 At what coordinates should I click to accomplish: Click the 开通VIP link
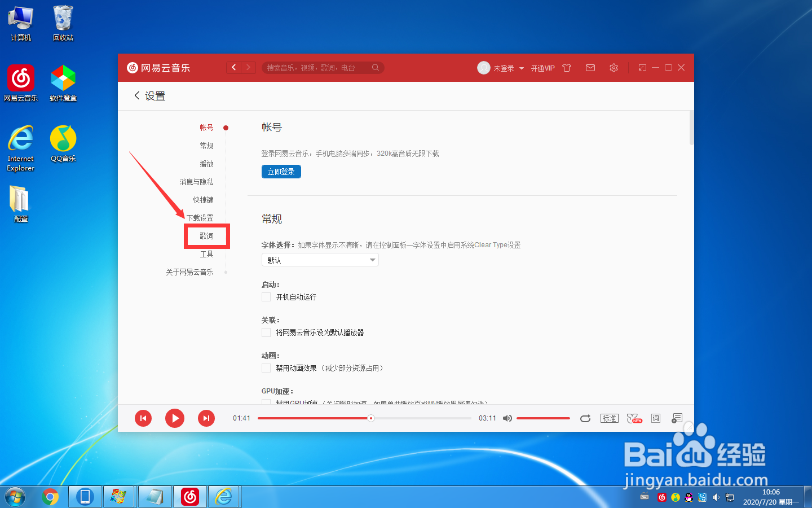pyautogui.click(x=542, y=68)
